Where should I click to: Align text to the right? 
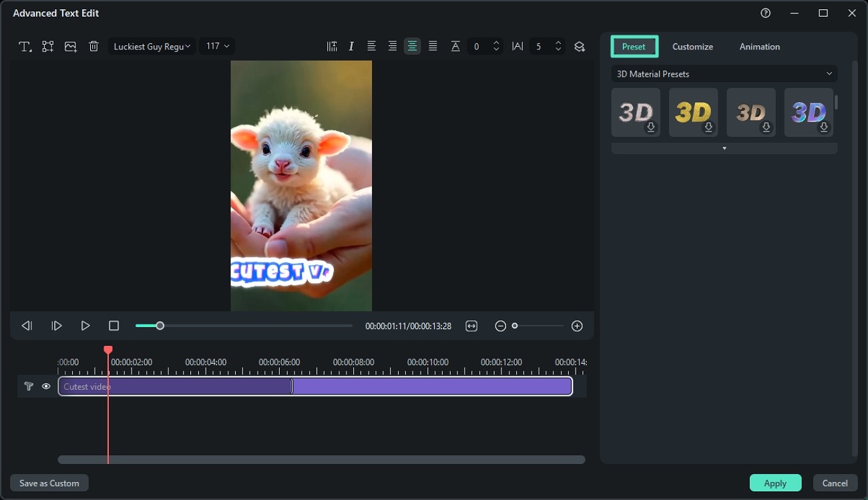(393, 46)
